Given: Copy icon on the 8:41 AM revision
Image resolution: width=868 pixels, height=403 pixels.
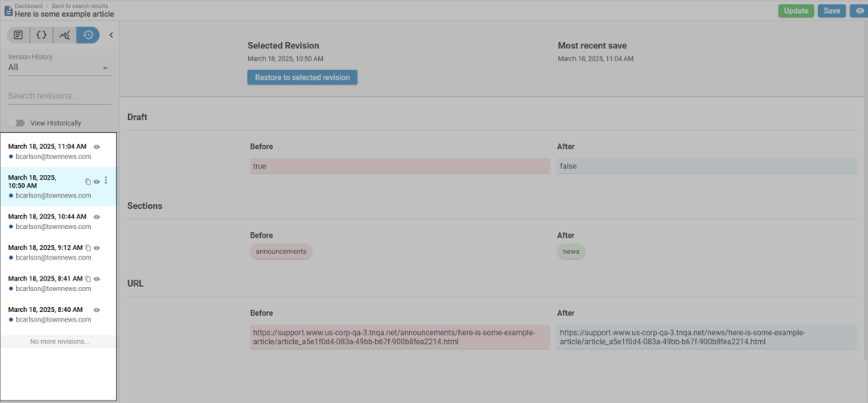Looking at the screenshot, I should click(x=88, y=279).
